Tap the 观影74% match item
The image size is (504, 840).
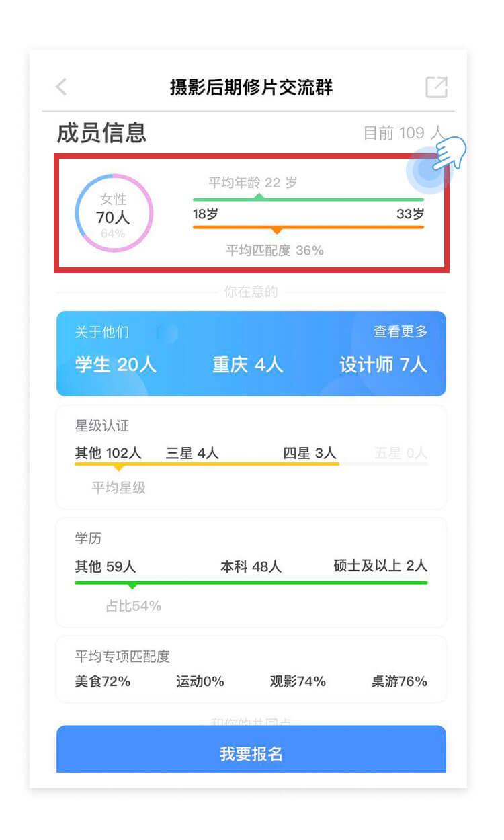[x=298, y=681]
